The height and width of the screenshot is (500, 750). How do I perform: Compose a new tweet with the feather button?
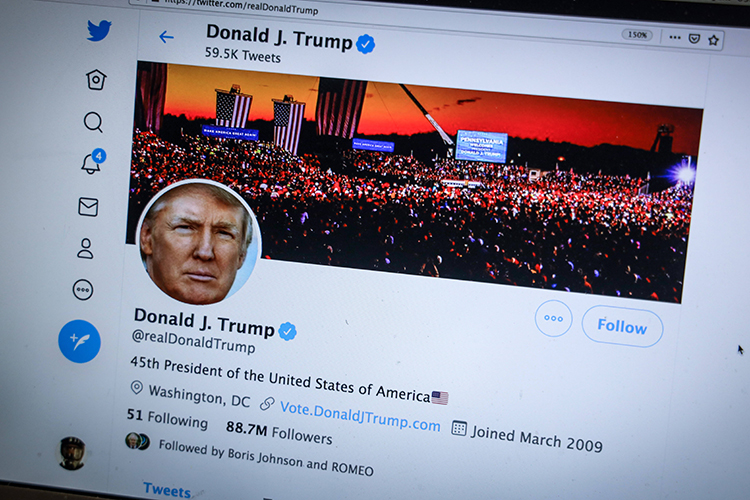[x=79, y=341]
